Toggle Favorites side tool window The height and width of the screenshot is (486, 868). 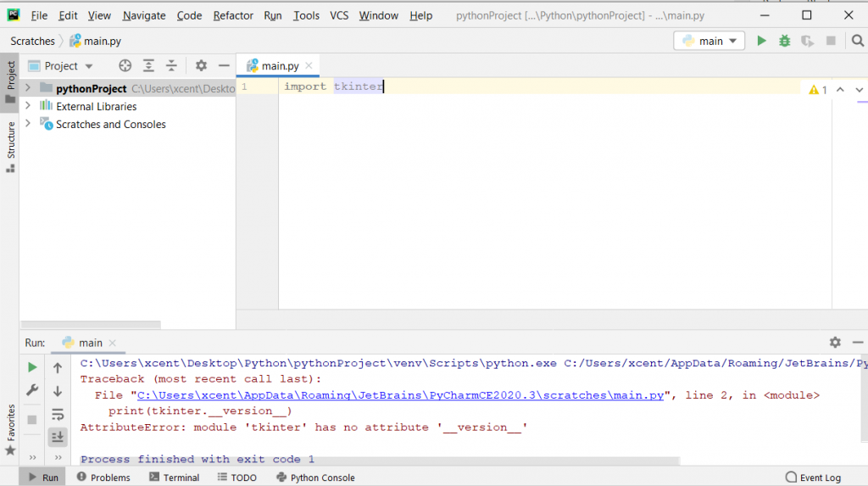click(10, 430)
